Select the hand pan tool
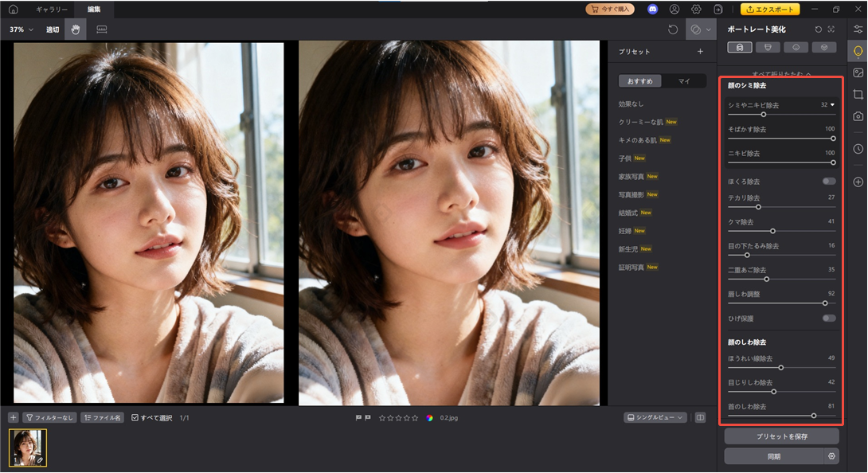The width and height of the screenshot is (868, 473). click(76, 29)
